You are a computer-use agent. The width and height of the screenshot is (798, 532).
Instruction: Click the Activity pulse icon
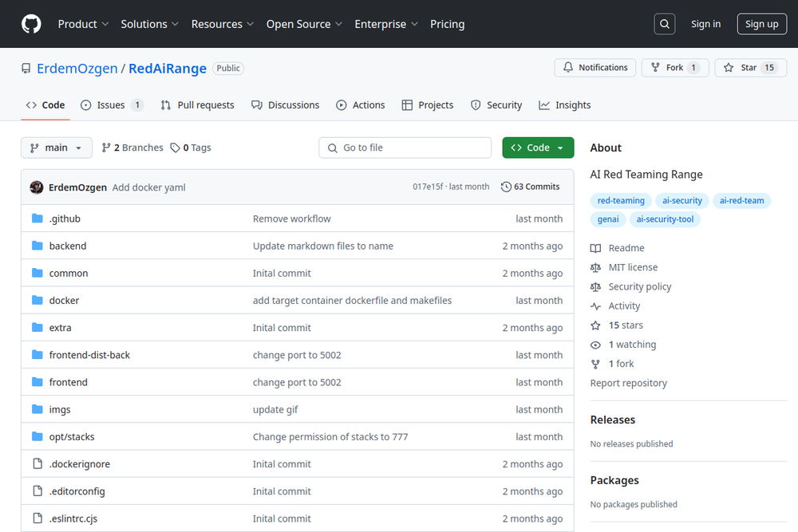[595, 306]
